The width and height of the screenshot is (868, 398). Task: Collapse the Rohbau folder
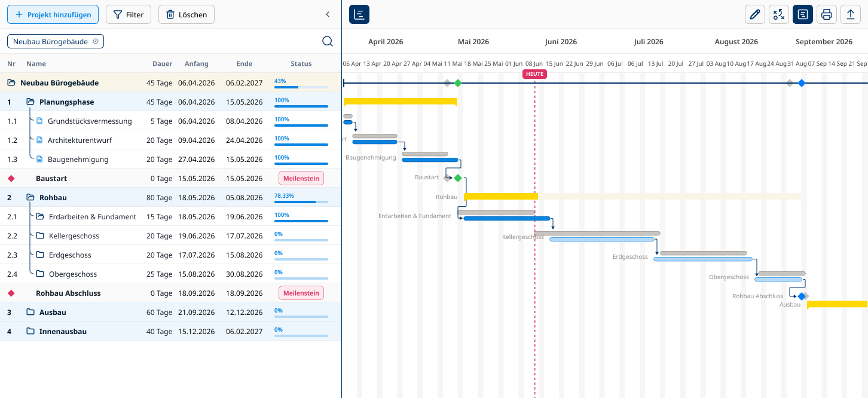[x=30, y=197]
